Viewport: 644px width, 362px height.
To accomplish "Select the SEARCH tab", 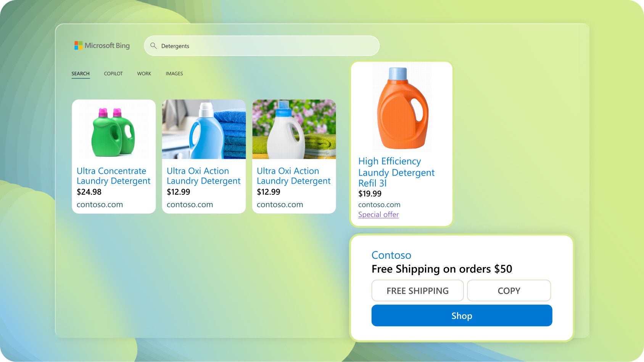I will pyautogui.click(x=80, y=74).
